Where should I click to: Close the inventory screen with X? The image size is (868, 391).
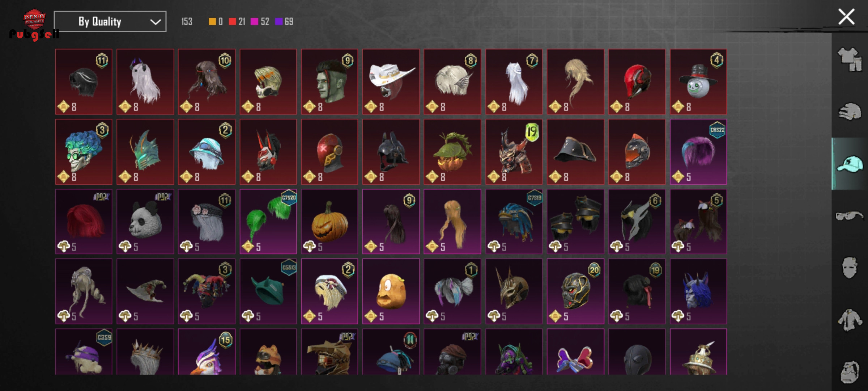click(x=846, y=17)
